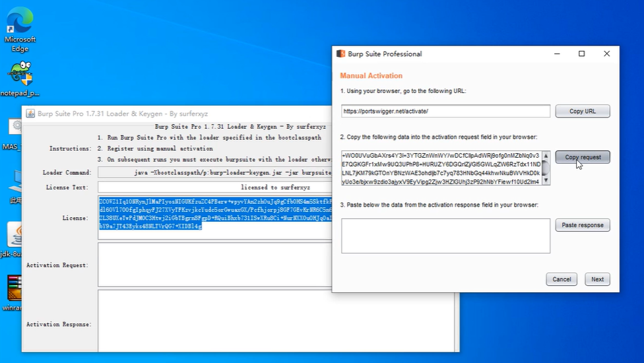Screen dimensions: 644x363
Task: Click the Burp Suite Professional title icon
Action: [340, 54]
